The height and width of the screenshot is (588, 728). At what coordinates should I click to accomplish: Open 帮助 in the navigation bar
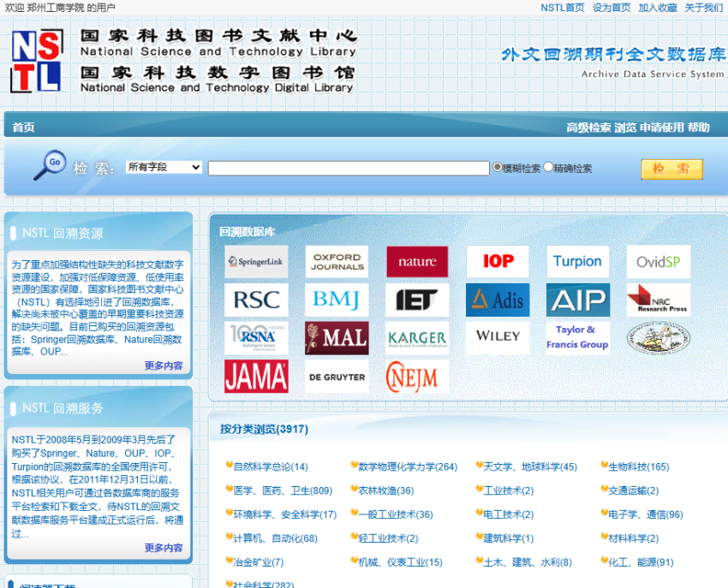(699, 128)
